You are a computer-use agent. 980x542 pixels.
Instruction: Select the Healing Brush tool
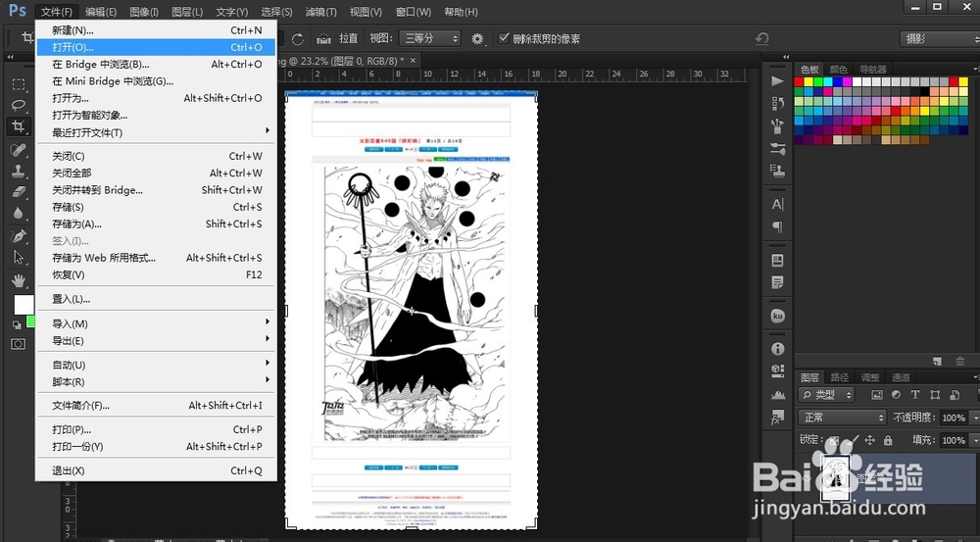pos(19,149)
